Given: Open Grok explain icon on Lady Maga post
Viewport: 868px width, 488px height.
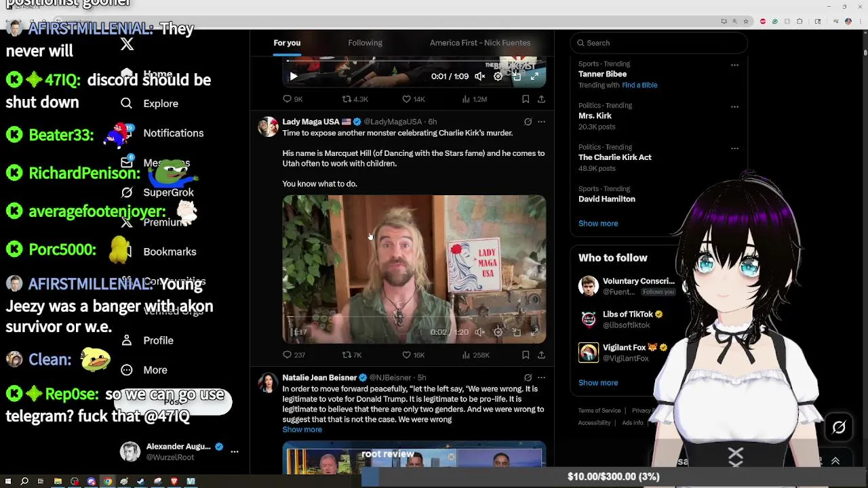Looking at the screenshot, I should pyautogui.click(x=528, y=122).
